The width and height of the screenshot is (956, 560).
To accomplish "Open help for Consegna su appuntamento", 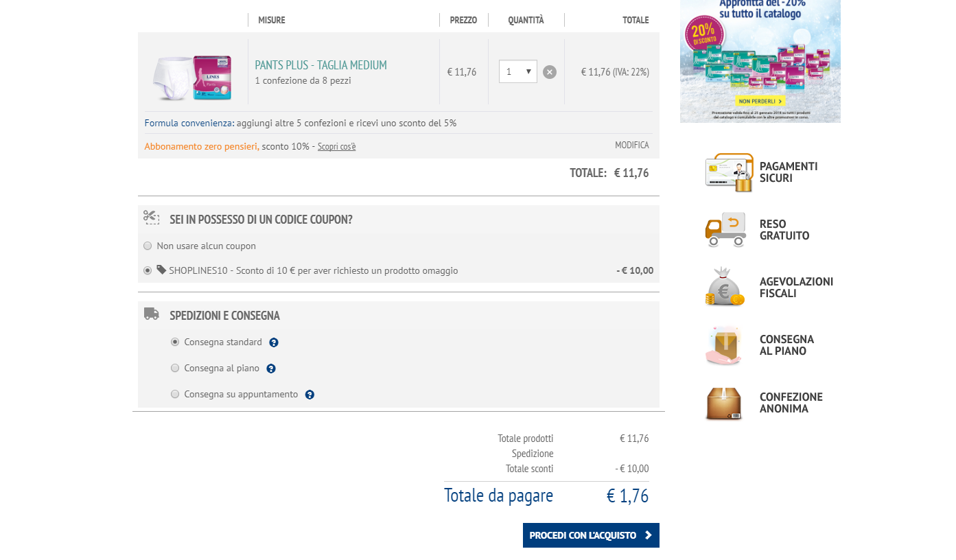I will 310,395.
